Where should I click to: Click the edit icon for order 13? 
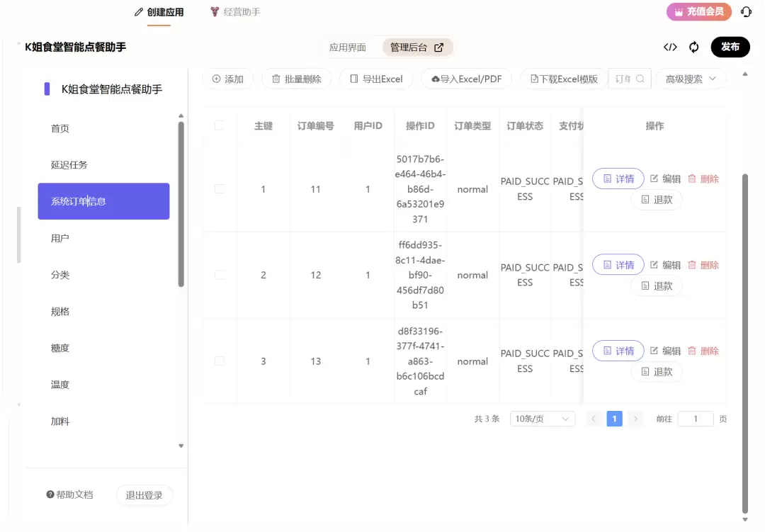[x=654, y=351]
